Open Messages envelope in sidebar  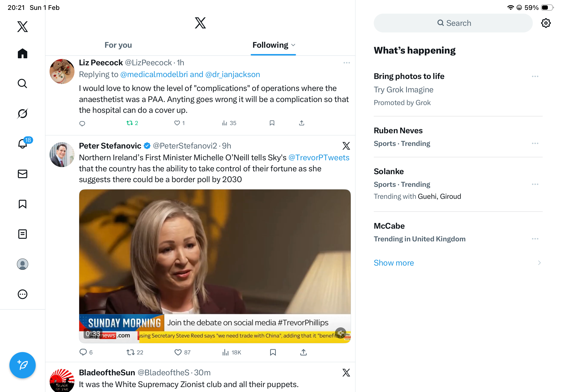tap(23, 174)
